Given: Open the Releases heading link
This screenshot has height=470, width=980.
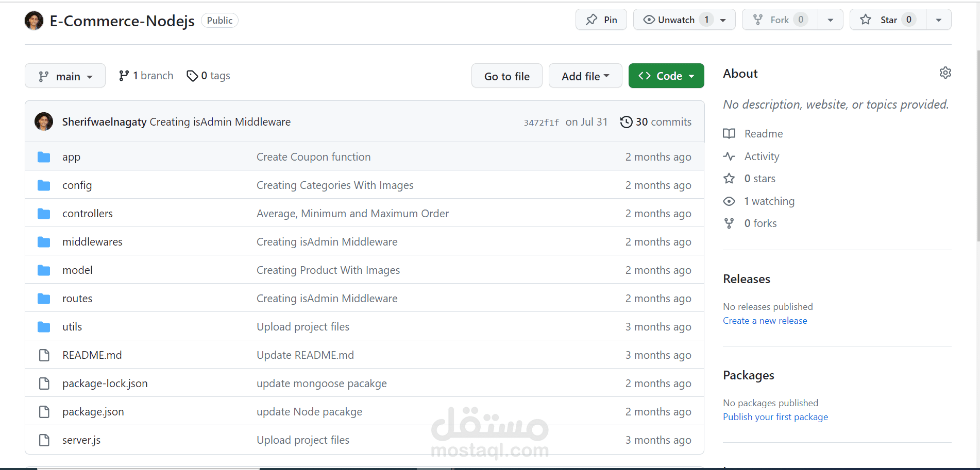Looking at the screenshot, I should coord(747,279).
